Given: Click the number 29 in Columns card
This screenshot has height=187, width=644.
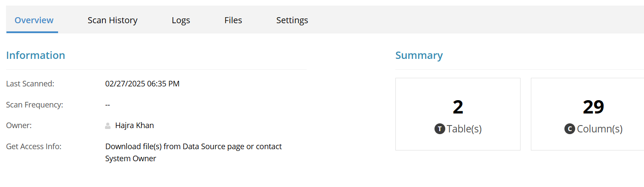Looking at the screenshot, I should point(593,107).
